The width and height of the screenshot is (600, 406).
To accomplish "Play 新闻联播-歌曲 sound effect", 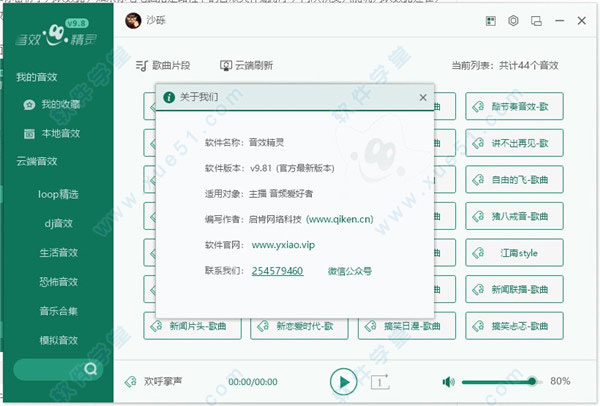I will coord(514,289).
